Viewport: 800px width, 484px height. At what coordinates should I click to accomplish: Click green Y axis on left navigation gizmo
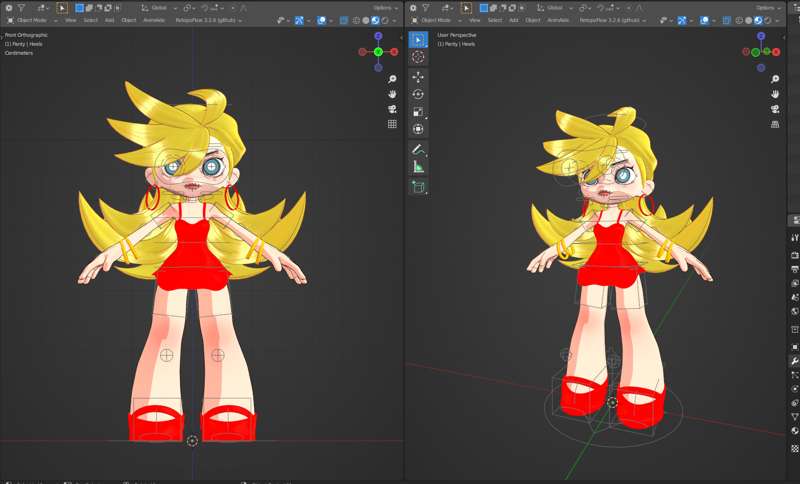(378, 52)
